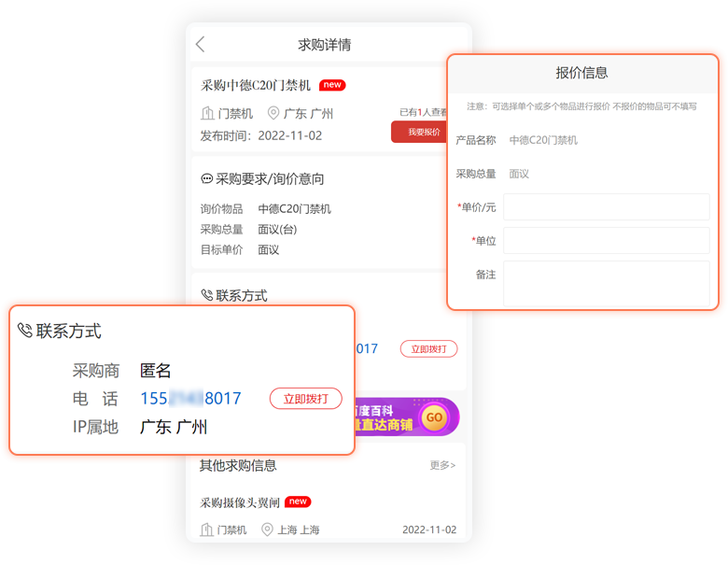Tap the new badge next to 采购摄像头翼闸
728x565 pixels.
click(298, 501)
